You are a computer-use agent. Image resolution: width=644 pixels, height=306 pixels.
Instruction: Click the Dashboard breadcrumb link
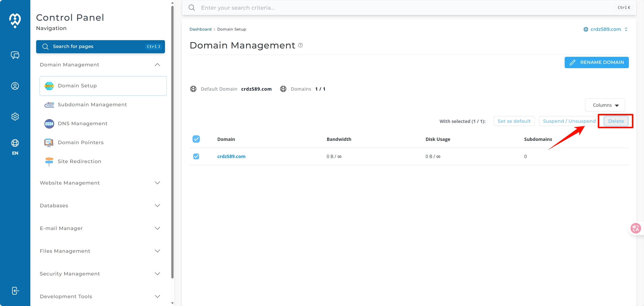(200, 29)
